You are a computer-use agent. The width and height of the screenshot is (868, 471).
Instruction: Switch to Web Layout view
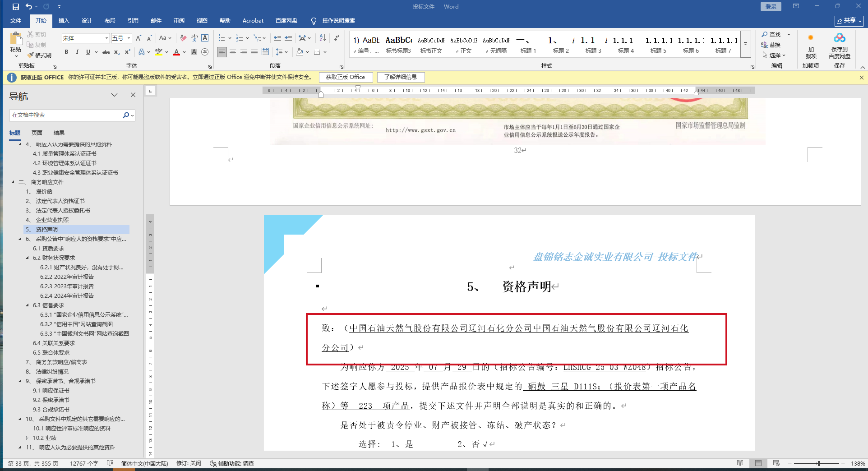coord(776,463)
